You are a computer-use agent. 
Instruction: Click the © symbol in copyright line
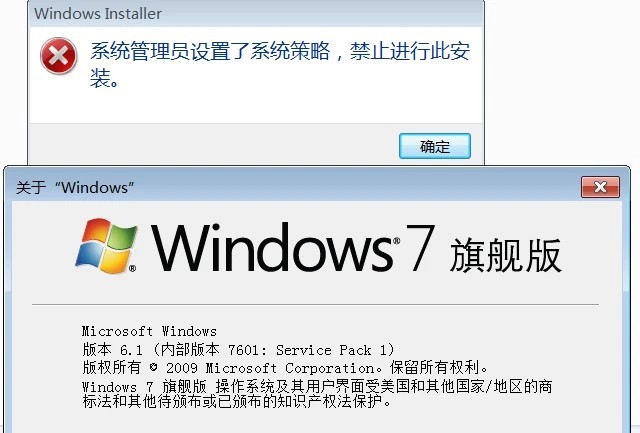tap(153, 368)
